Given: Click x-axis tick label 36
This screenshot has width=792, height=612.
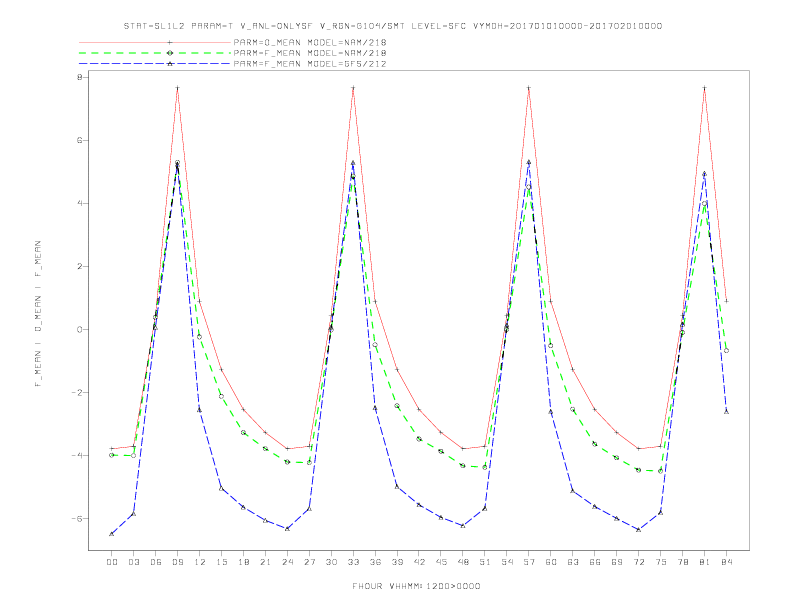Looking at the screenshot, I should point(375,562).
